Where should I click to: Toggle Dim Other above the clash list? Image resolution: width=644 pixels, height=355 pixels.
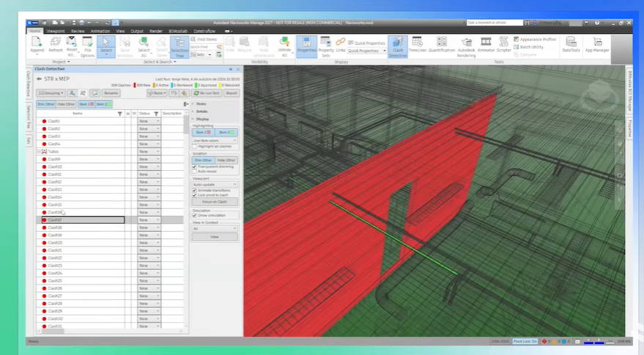(46, 104)
